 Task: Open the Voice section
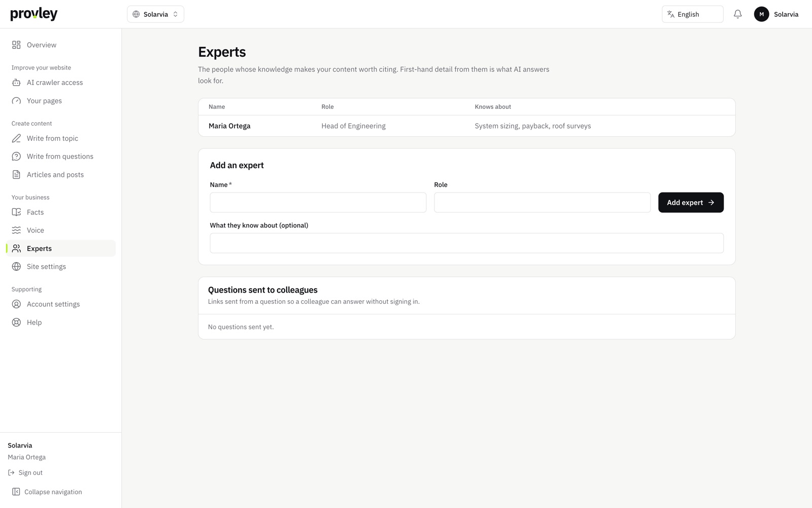(61, 230)
